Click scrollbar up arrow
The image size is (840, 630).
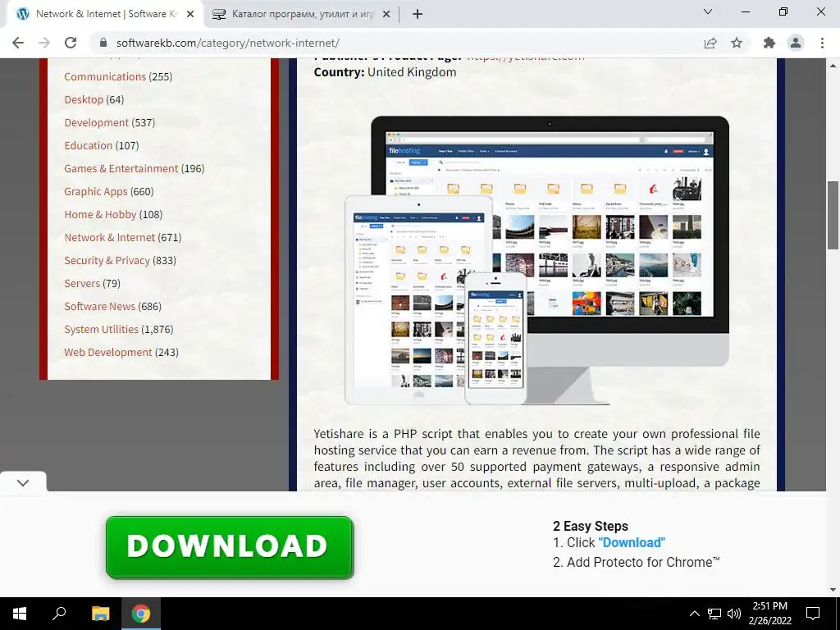click(x=833, y=66)
